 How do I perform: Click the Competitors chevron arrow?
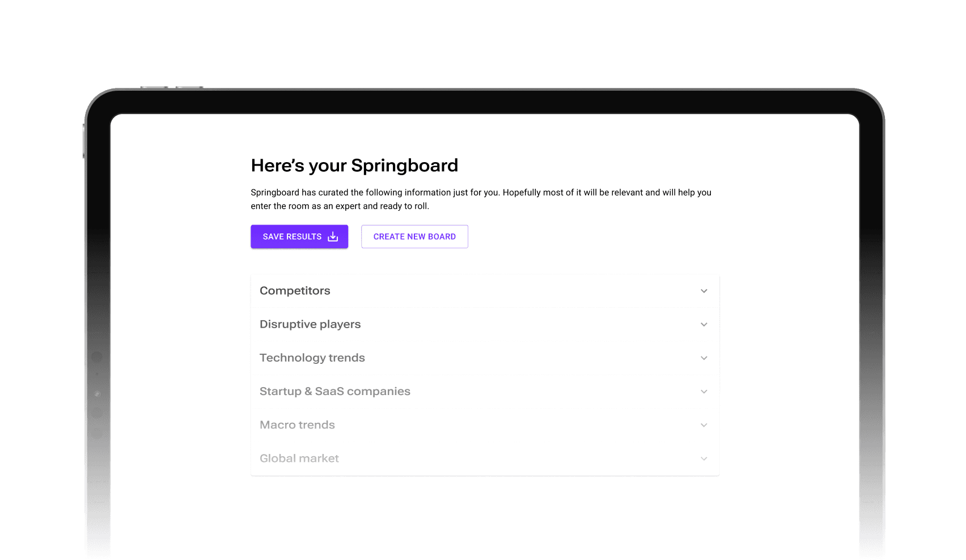pyautogui.click(x=704, y=291)
